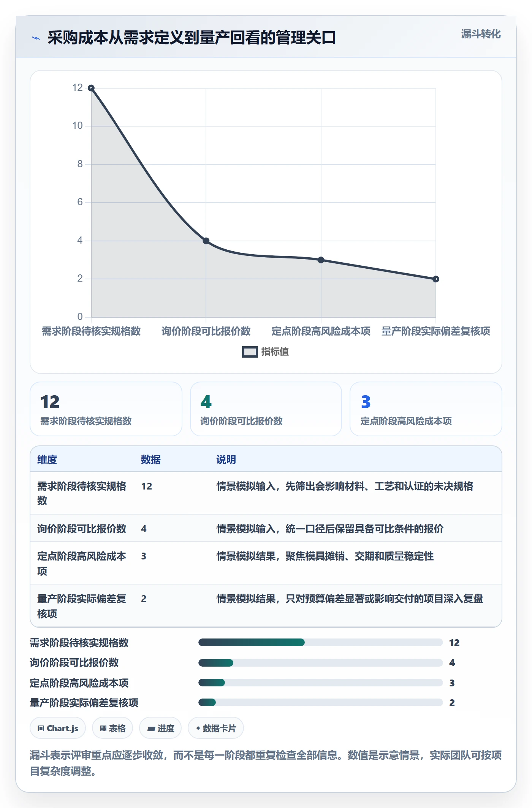Click description mentioning 模具摊销

325,556
